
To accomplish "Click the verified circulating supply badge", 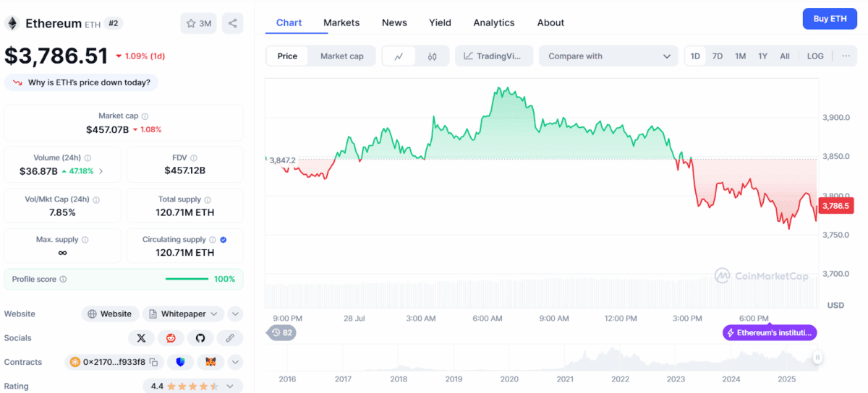I will pyautogui.click(x=224, y=240).
